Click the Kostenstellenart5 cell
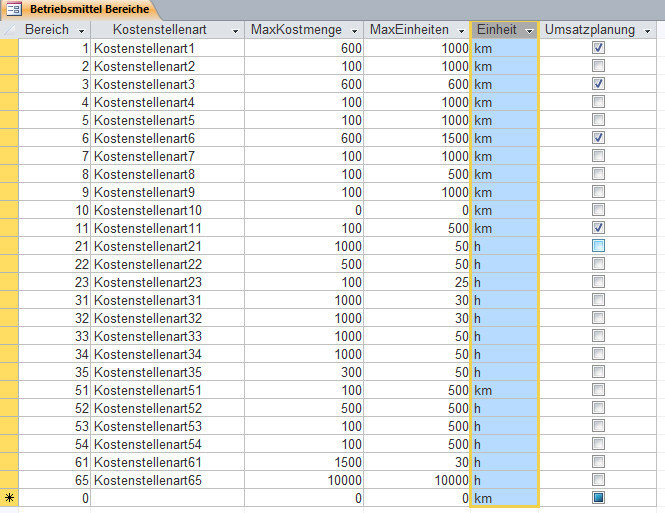 [168, 120]
